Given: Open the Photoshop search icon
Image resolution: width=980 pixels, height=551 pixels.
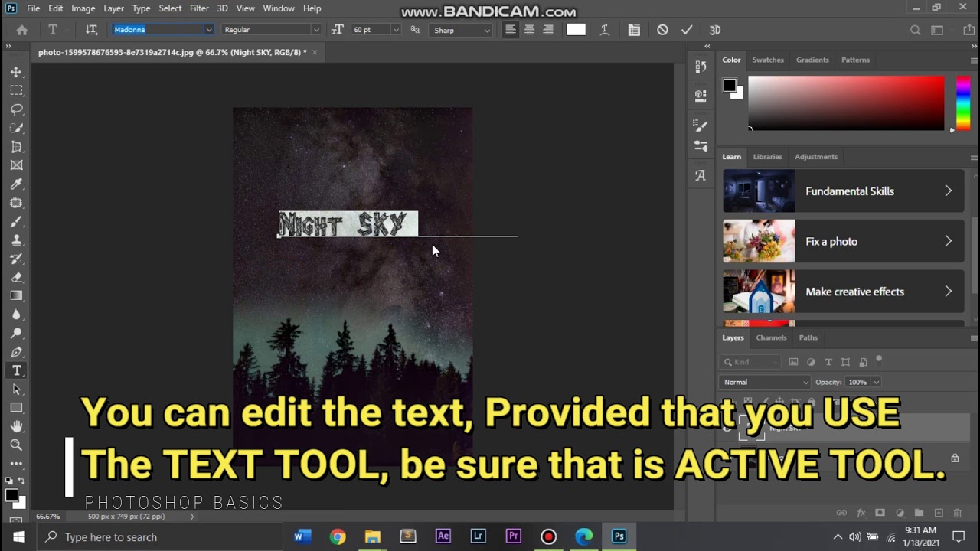Looking at the screenshot, I should pos(915,30).
